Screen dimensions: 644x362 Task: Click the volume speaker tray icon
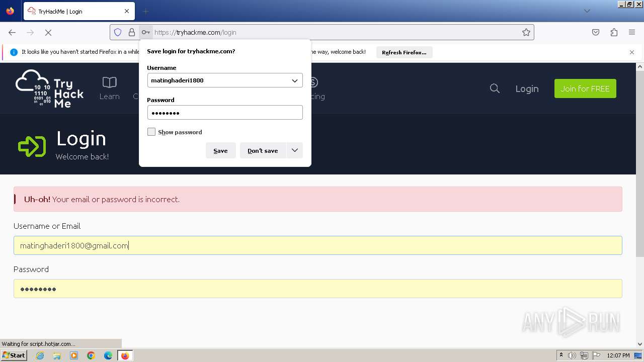(x=572, y=355)
